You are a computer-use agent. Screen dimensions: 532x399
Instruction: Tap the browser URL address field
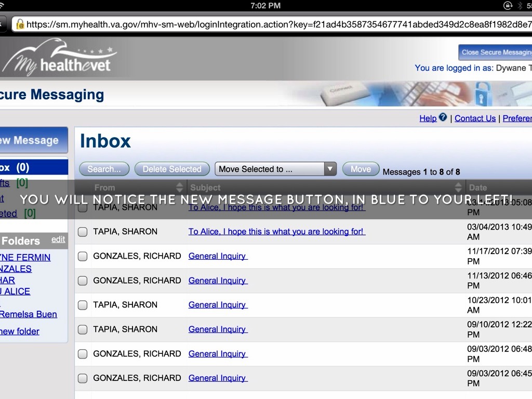tap(275, 24)
